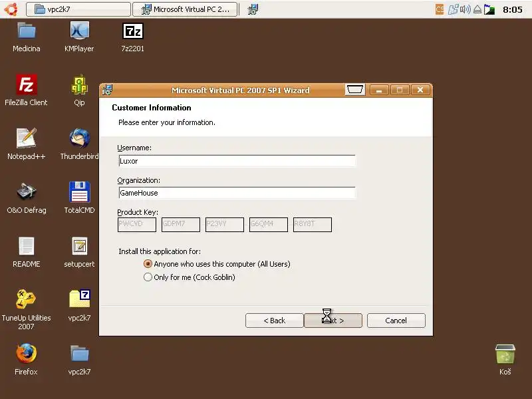Launch TuneUp Utilities 2007 icon
532x399 pixels.
[x=26, y=299]
